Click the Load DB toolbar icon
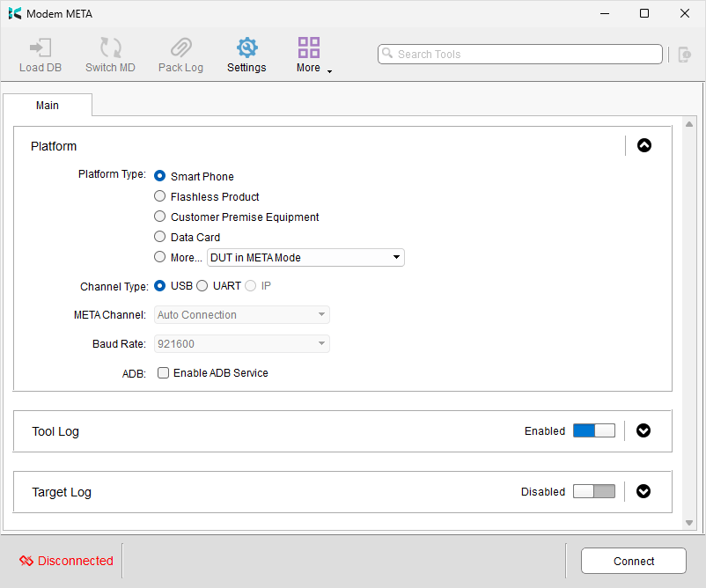The height and width of the screenshot is (588, 706). (40, 48)
